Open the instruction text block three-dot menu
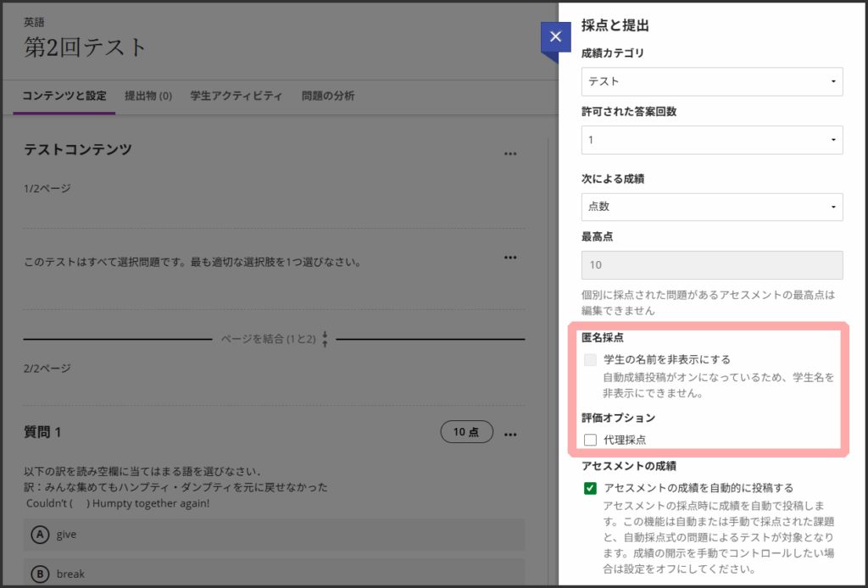 click(509, 258)
